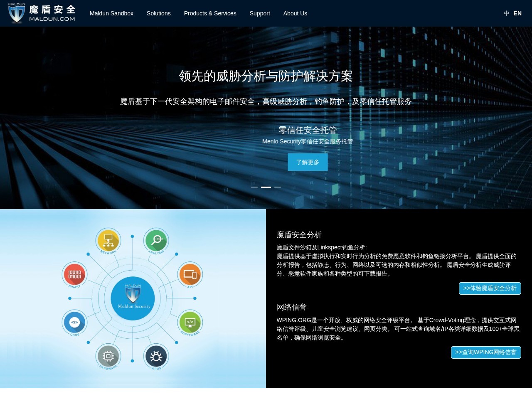The width and height of the screenshot is (532, 399).
Task: Go to Maldun Sandbox page
Action: (x=111, y=13)
